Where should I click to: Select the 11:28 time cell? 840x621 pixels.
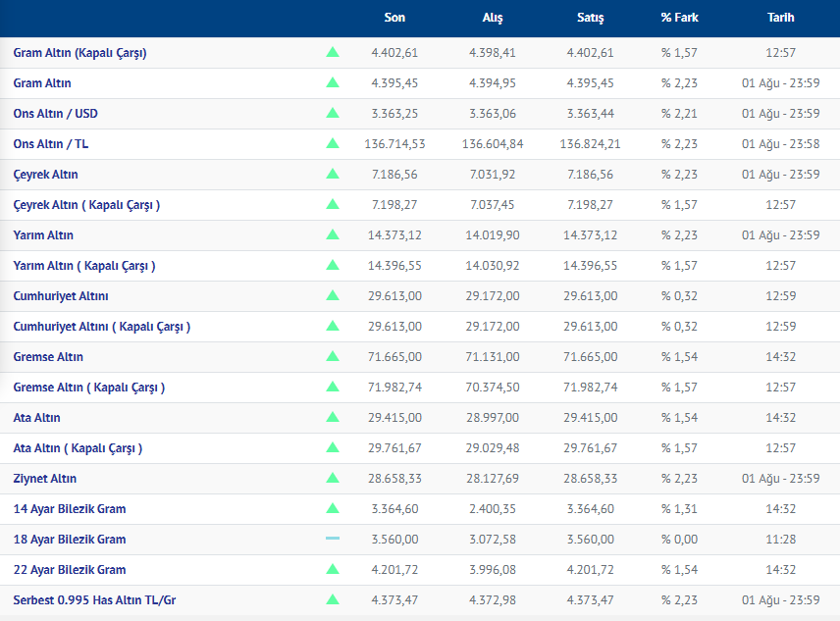click(x=780, y=540)
